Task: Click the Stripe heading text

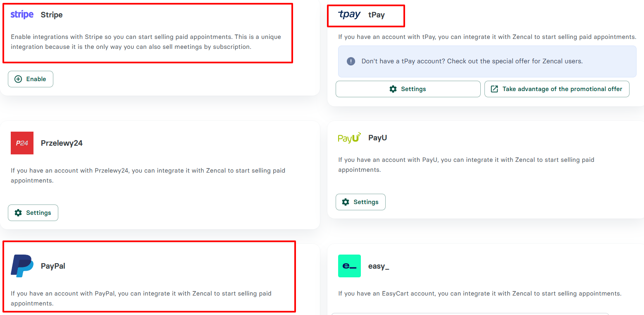Action: tap(52, 15)
